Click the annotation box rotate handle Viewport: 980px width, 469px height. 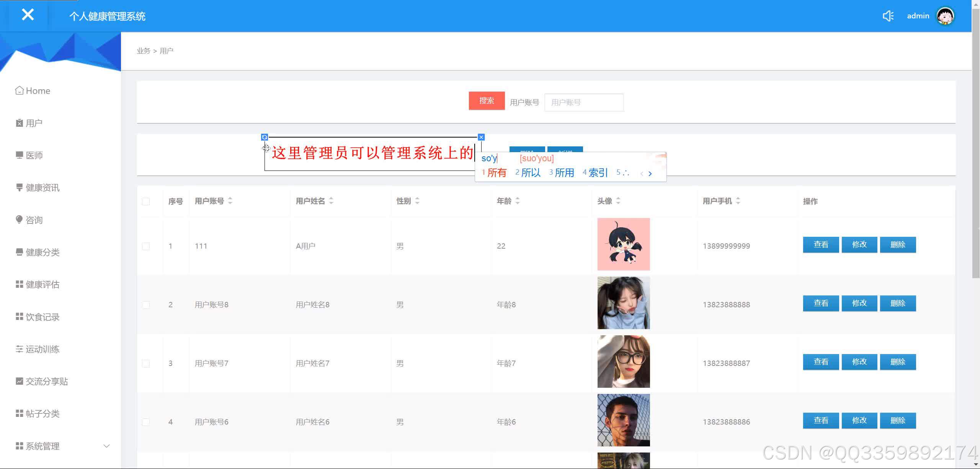click(x=265, y=137)
